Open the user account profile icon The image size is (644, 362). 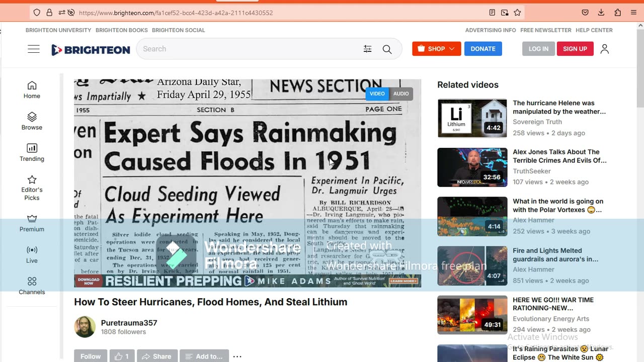click(x=605, y=49)
